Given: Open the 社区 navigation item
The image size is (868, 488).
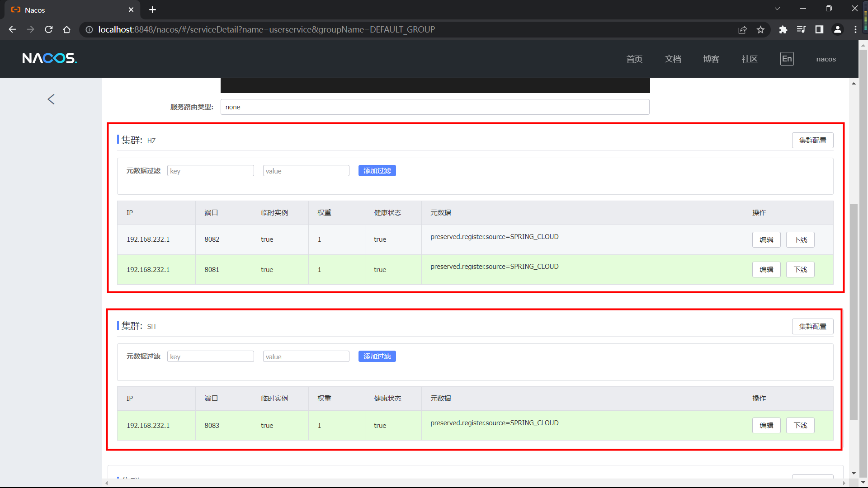Looking at the screenshot, I should point(749,59).
